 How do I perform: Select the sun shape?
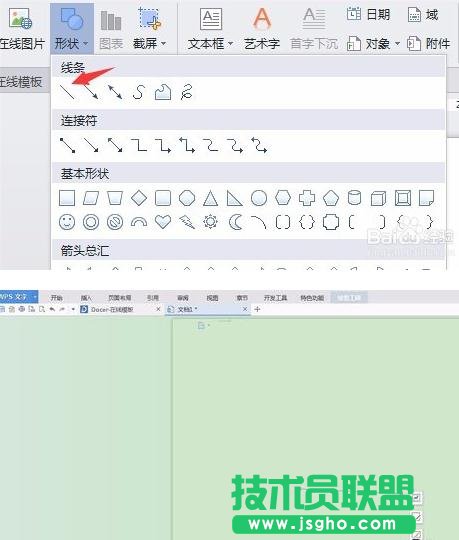[x=210, y=222]
